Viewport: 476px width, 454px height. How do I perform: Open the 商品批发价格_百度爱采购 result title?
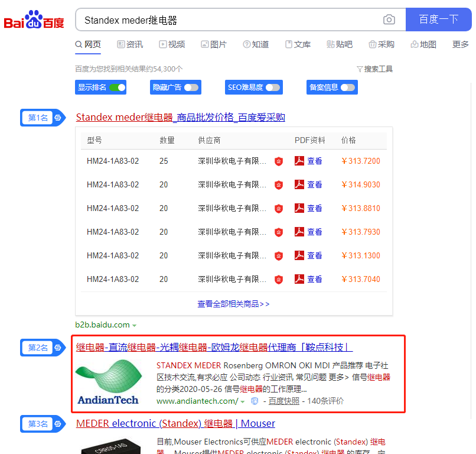click(x=180, y=117)
